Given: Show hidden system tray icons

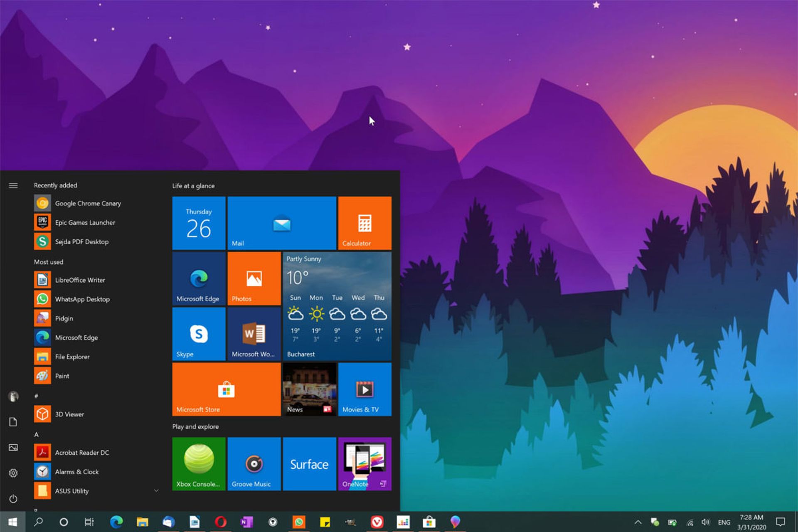Looking at the screenshot, I should [638, 522].
